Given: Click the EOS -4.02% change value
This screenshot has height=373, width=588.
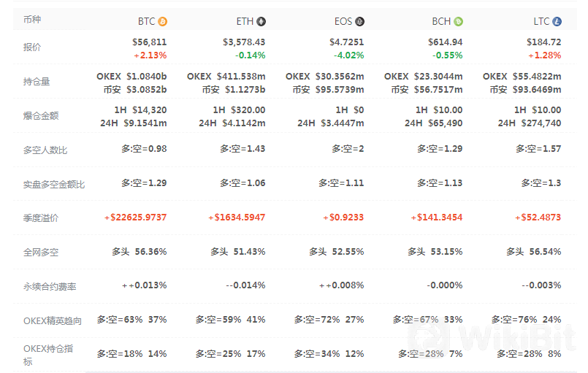Looking at the screenshot, I should (x=348, y=55).
